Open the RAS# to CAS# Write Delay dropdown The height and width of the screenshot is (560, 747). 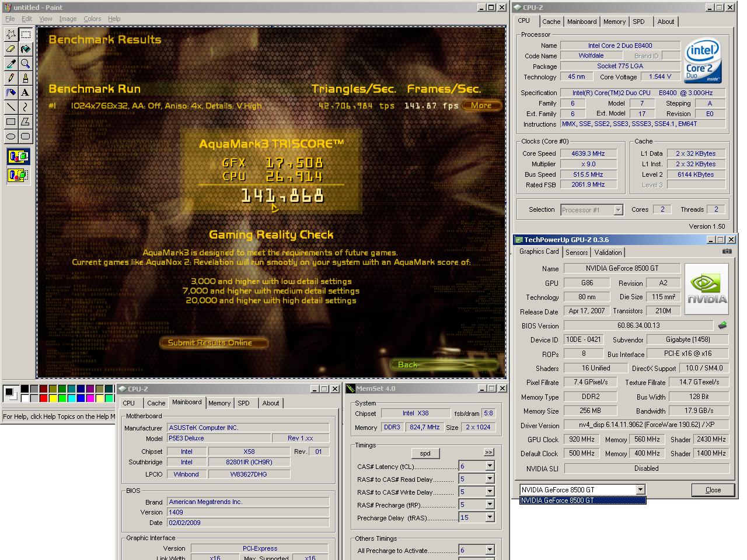point(490,492)
